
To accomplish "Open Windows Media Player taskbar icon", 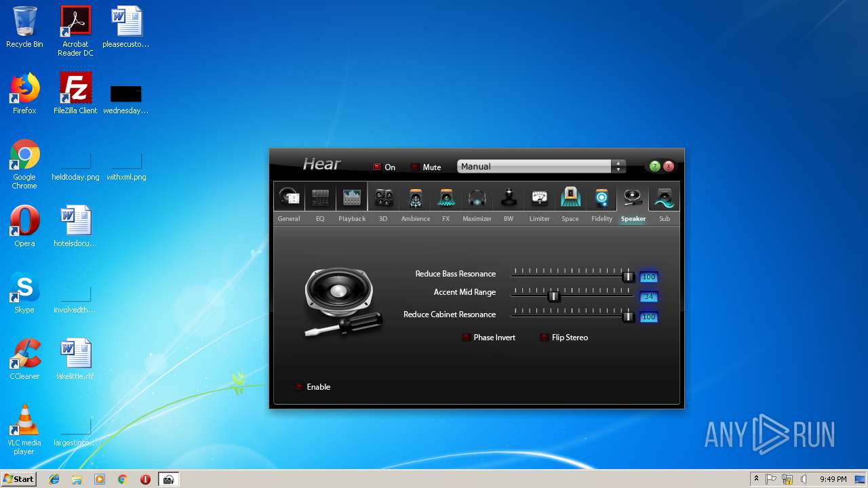I will [100, 479].
